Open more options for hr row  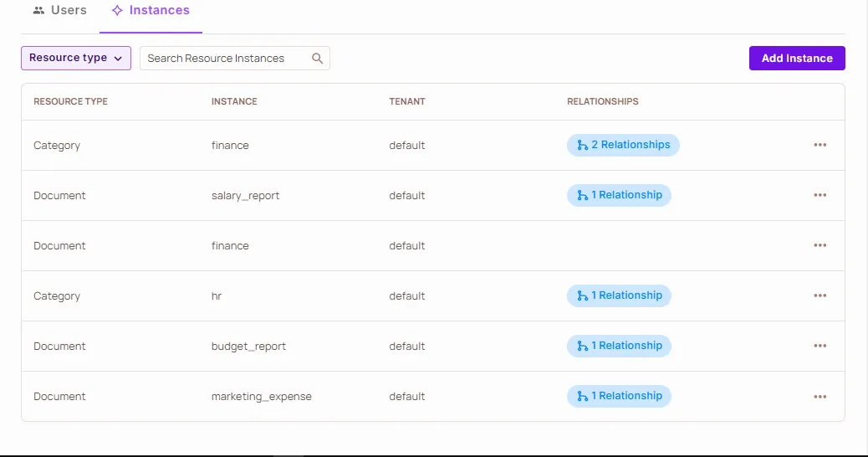(819, 295)
